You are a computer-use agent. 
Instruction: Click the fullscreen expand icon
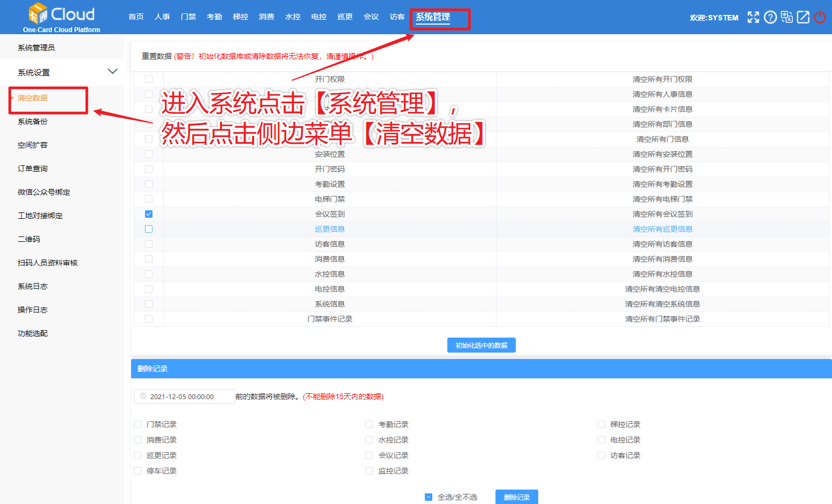tap(753, 17)
